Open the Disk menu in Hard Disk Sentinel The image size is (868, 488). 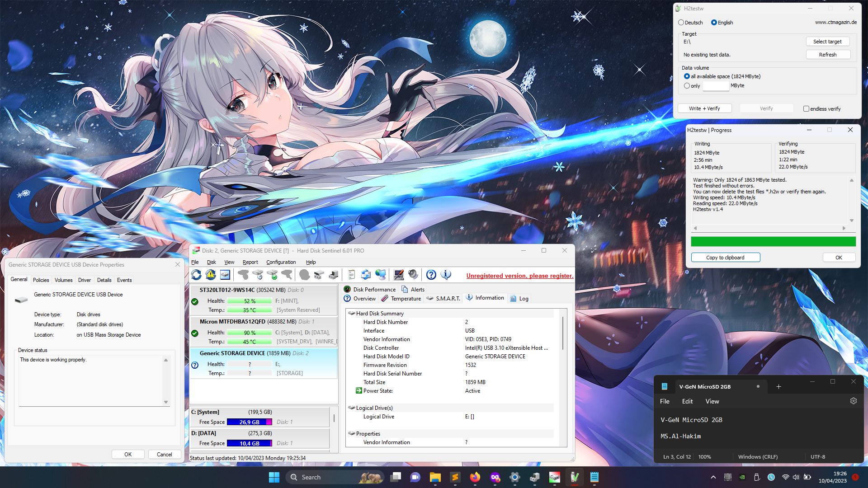click(x=211, y=262)
